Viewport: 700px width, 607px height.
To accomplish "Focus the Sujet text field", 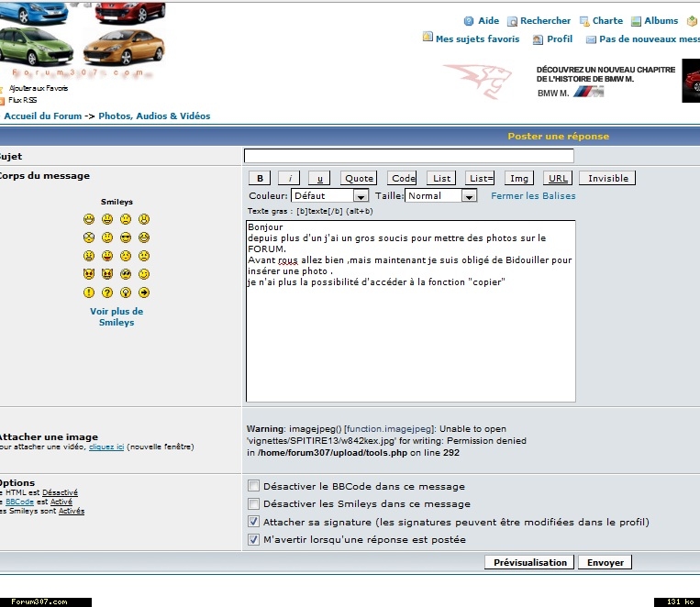I will 408,157.
